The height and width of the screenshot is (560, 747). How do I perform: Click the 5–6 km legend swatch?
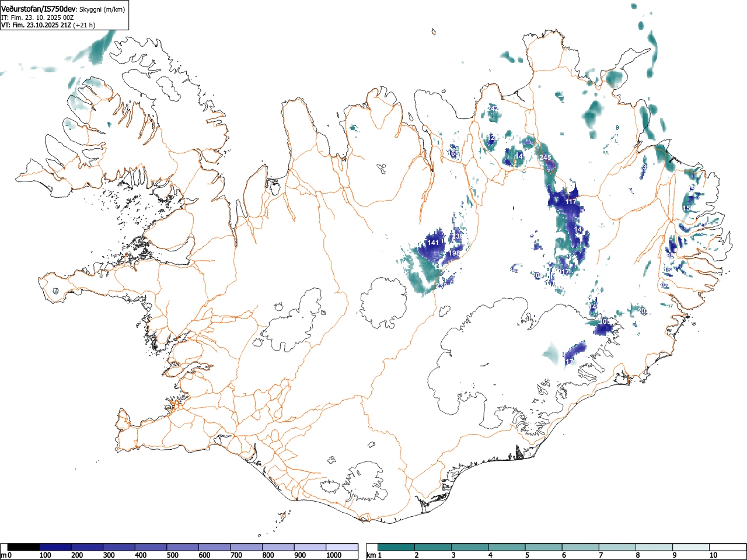[543, 547]
